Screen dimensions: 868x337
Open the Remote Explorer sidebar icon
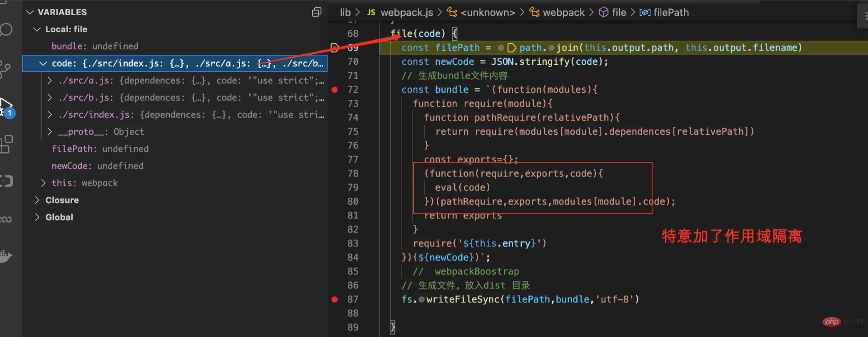click(6, 181)
